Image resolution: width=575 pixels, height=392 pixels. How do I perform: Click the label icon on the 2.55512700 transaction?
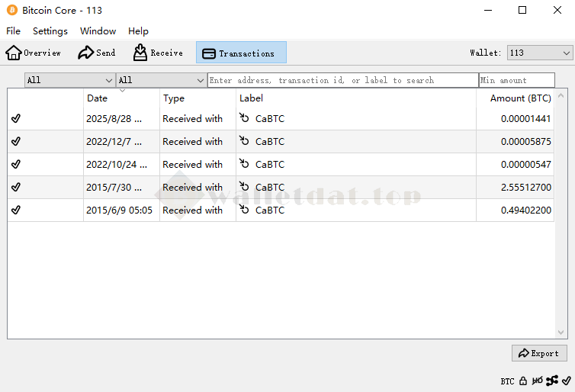point(244,187)
